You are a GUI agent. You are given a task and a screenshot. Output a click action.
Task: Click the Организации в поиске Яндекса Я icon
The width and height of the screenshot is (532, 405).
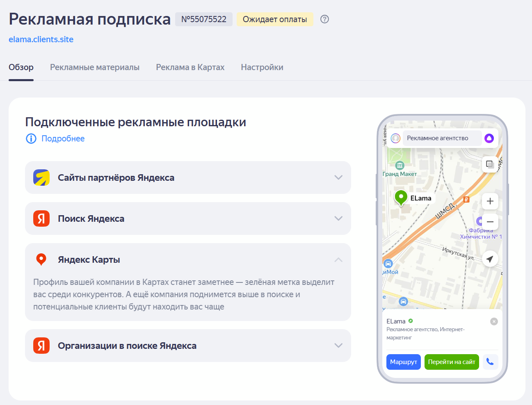pyautogui.click(x=41, y=346)
